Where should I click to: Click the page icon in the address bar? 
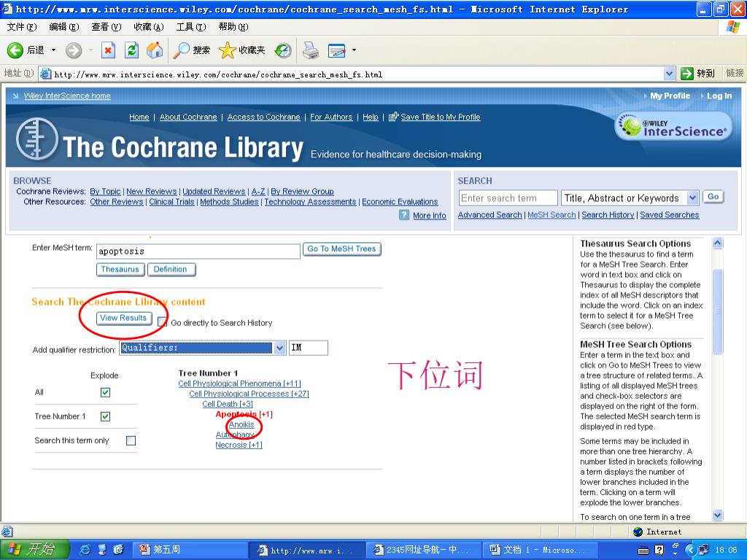pyautogui.click(x=46, y=74)
